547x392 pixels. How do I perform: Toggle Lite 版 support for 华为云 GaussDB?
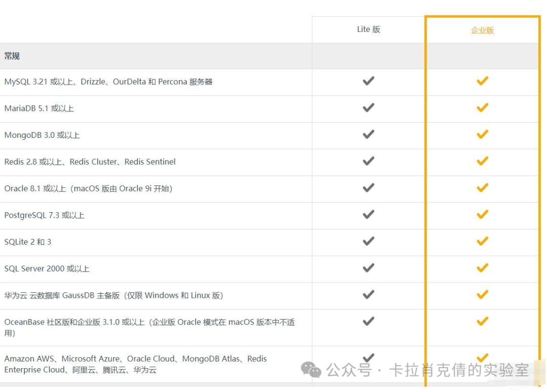pos(368,295)
